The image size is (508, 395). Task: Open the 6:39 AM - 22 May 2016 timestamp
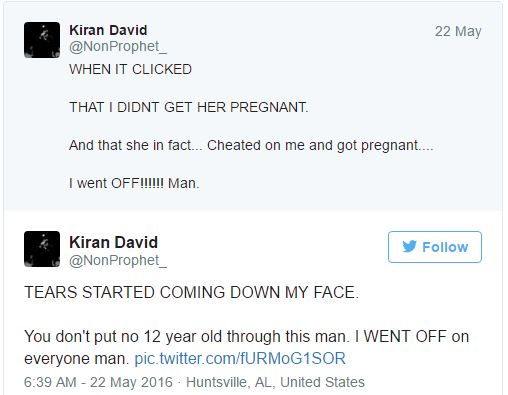click(x=98, y=382)
